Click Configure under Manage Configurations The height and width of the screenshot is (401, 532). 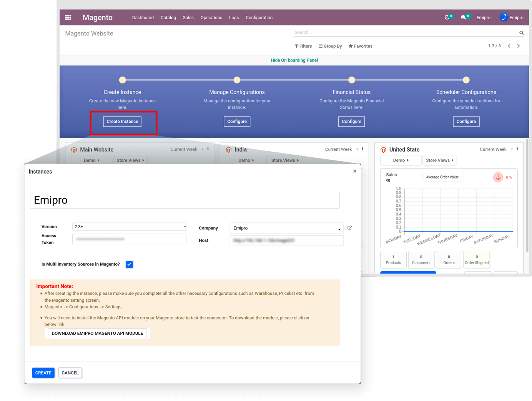237,122
